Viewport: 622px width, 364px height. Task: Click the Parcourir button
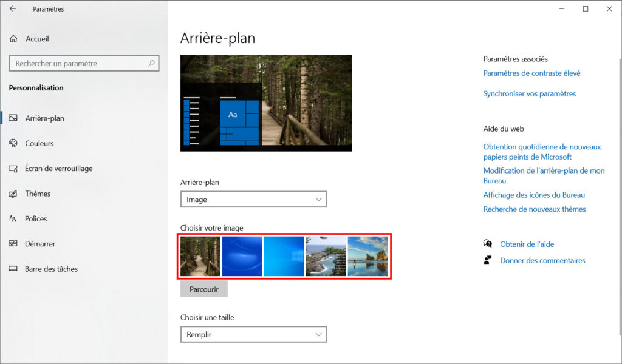pos(204,289)
